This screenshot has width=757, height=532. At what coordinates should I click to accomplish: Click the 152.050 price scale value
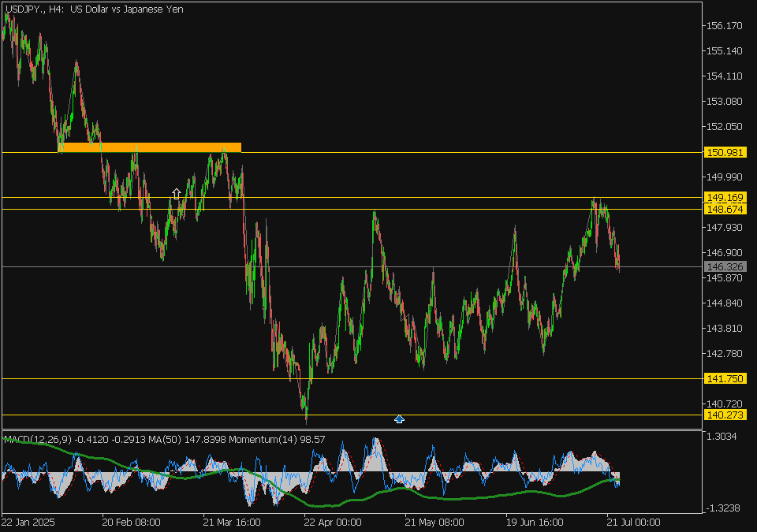(x=724, y=126)
